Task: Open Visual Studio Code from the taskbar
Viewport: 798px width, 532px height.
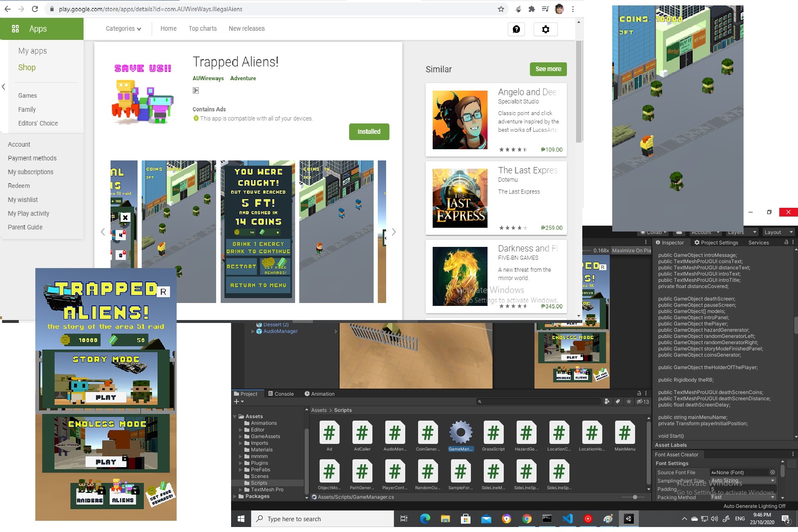Action: click(x=567, y=519)
